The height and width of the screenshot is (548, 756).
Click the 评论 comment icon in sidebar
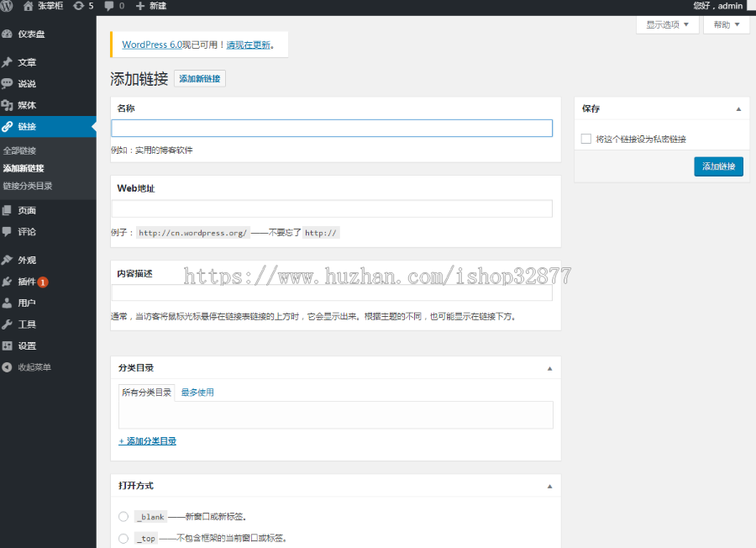coord(7,231)
